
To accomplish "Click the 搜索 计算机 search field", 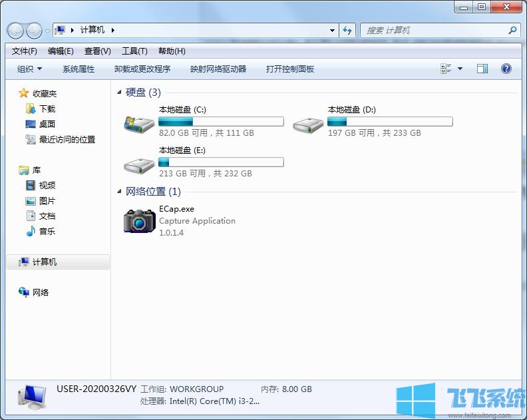I will [434, 30].
